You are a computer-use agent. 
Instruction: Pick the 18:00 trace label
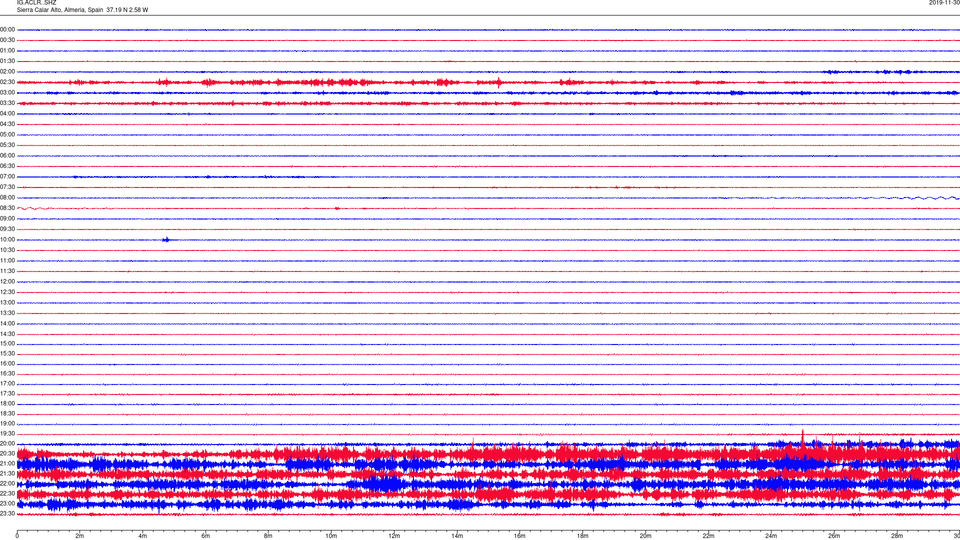coord(7,404)
